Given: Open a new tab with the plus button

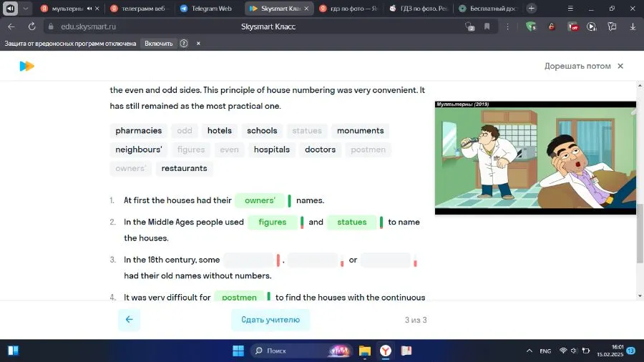Looking at the screenshot, I should click(531, 8).
